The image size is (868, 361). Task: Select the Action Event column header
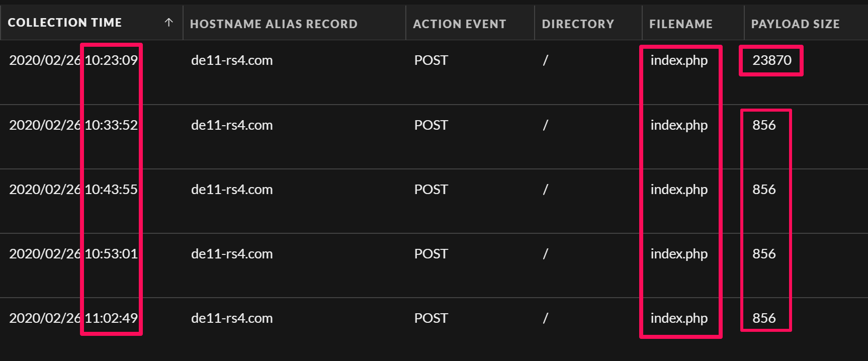point(459,24)
